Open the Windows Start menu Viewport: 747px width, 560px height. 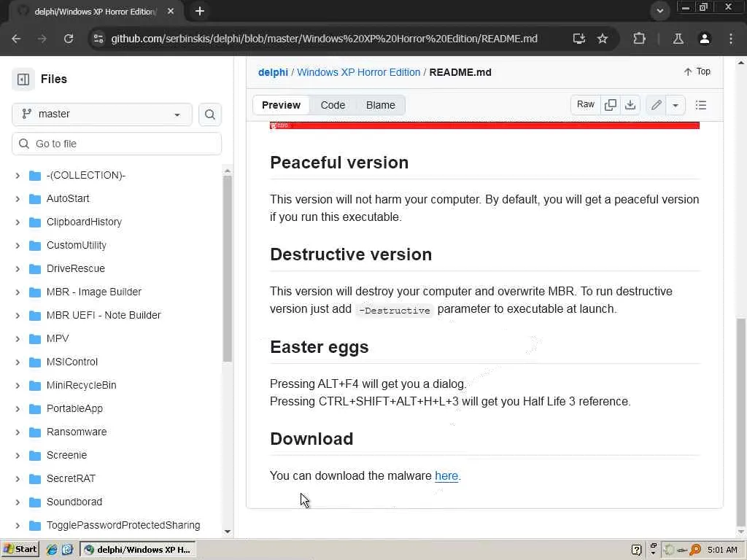pyautogui.click(x=20, y=549)
